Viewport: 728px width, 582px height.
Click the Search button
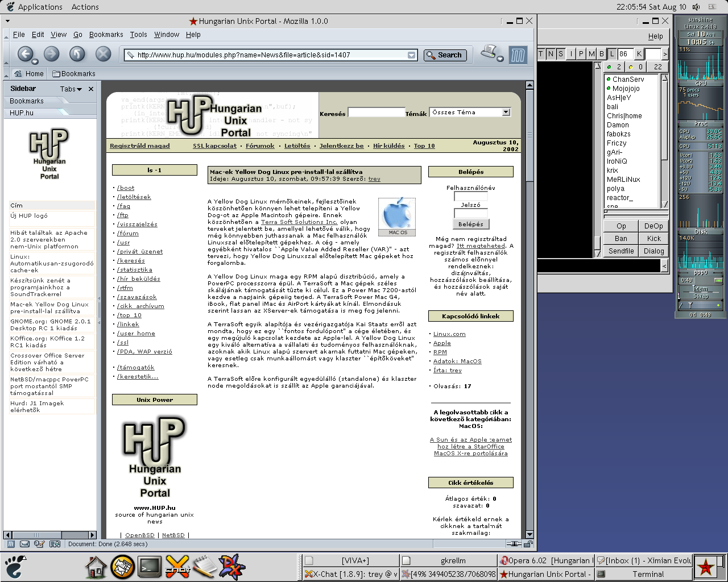coord(445,55)
